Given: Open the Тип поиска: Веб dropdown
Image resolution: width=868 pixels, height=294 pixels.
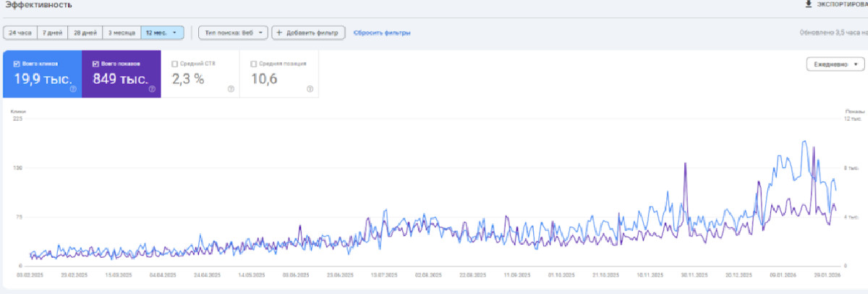Looking at the screenshot, I should pyautogui.click(x=232, y=33).
